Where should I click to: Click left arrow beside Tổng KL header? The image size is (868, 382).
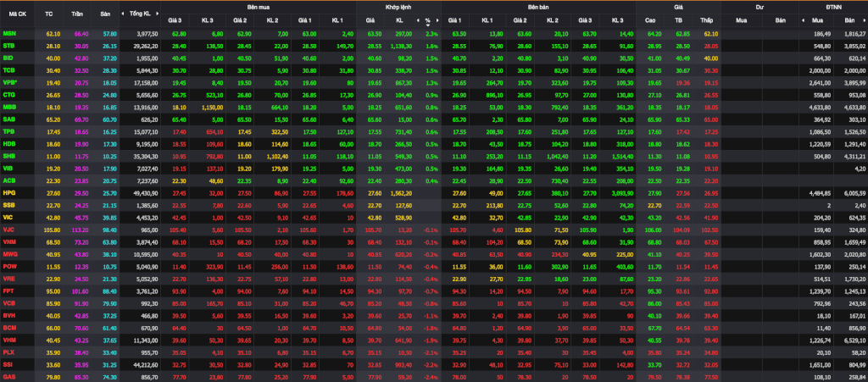coord(123,14)
